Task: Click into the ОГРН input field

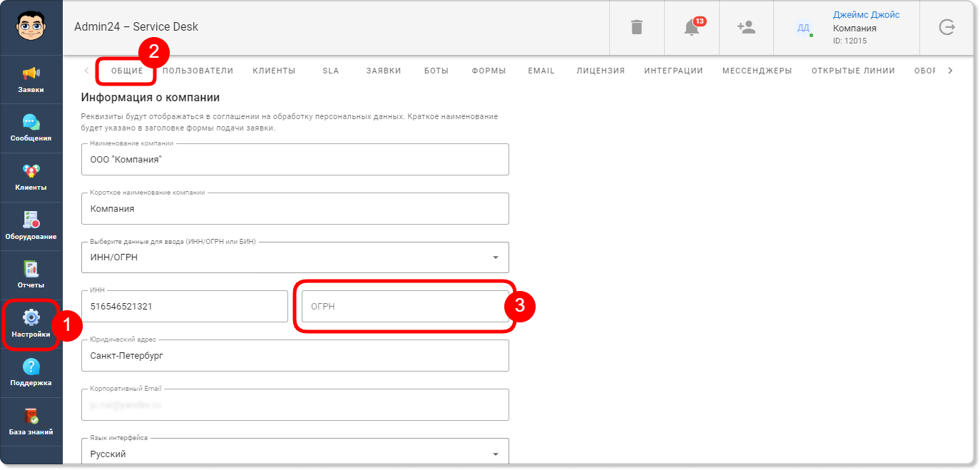Action: (405, 306)
